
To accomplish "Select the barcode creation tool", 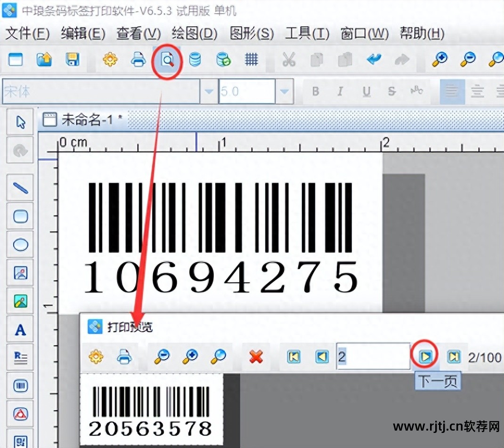I will coord(20,386).
